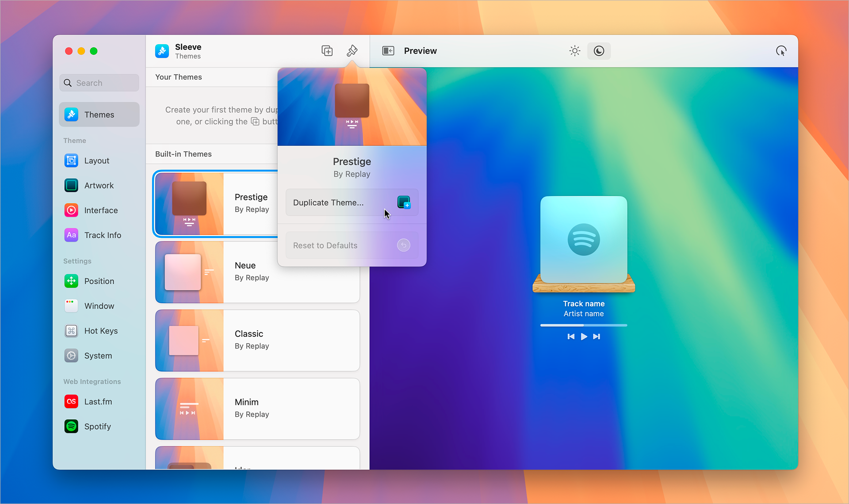
Task: Click the theme paintbrush toolbar icon
Action: point(352,51)
